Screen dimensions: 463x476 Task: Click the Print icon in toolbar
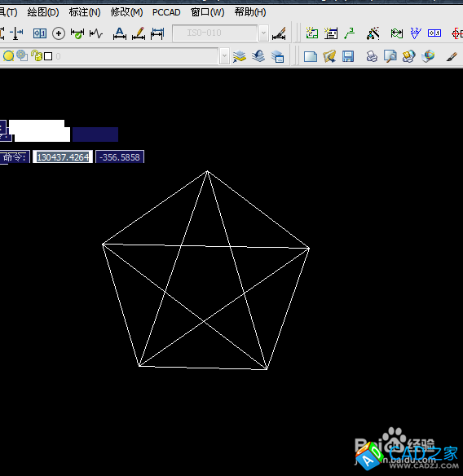(372, 56)
